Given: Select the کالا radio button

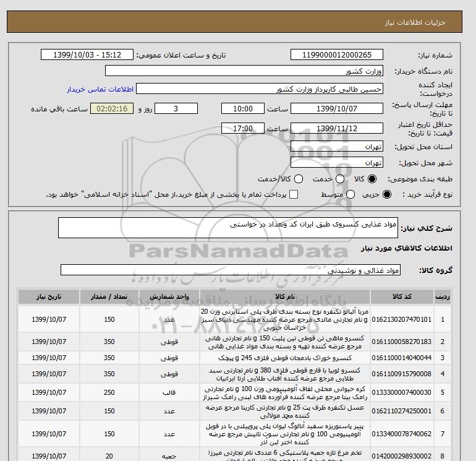Looking at the screenshot, I should click(372, 179).
